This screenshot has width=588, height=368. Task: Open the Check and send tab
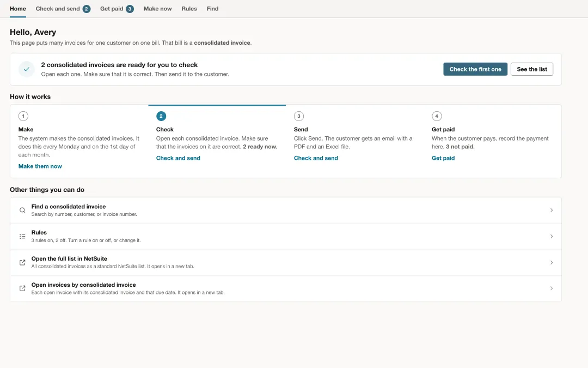[x=63, y=9]
